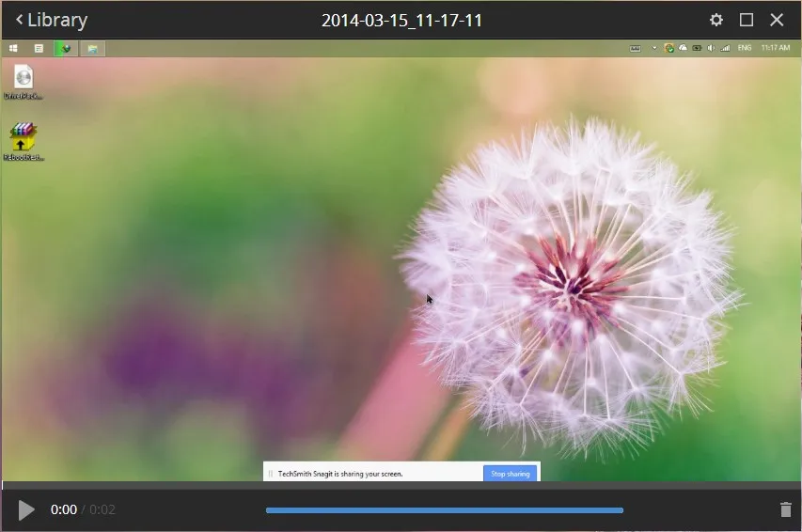Click the DriverPack desktop icon in the recording
The height and width of the screenshot is (532, 802).
point(24,82)
